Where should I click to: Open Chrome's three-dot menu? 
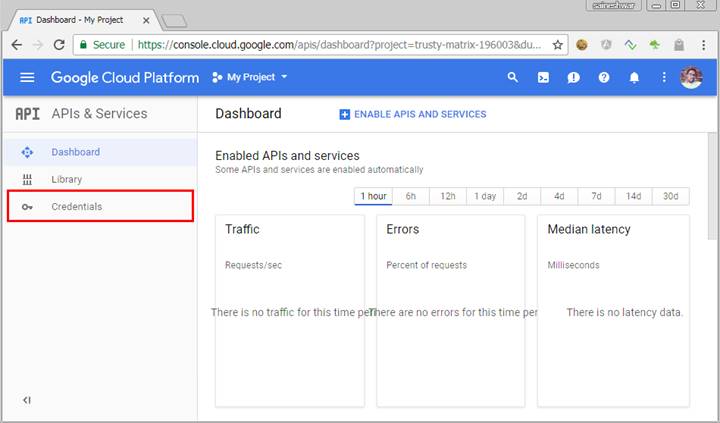[x=703, y=45]
